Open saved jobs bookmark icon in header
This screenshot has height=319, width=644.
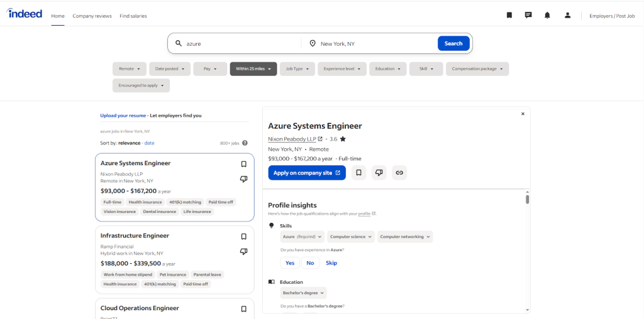point(509,15)
